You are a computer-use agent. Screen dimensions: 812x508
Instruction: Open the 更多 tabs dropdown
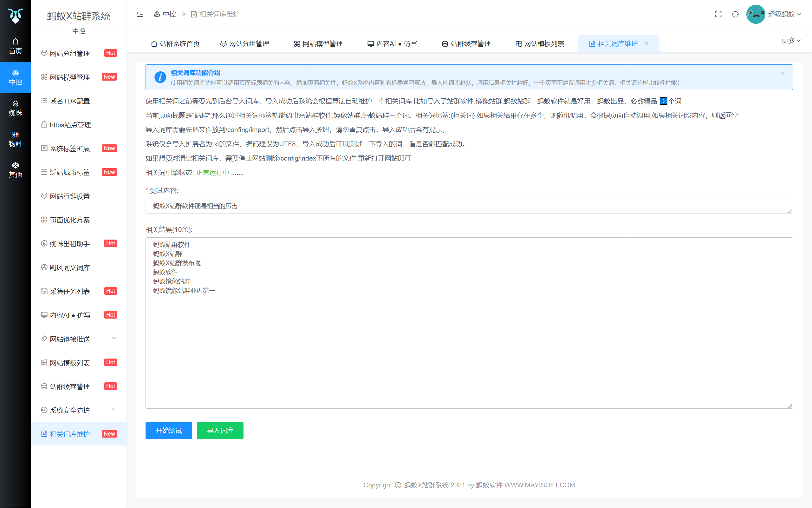click(790, 40)
